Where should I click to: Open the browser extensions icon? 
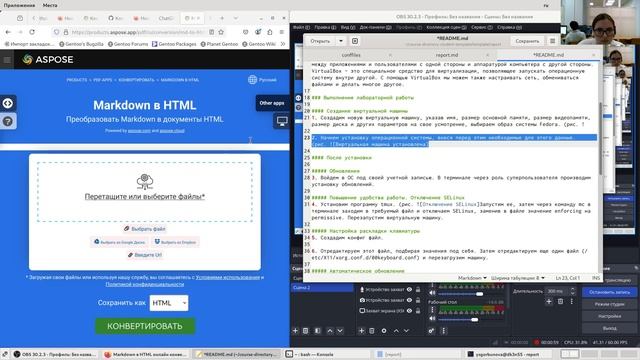[x=270, y=32]
